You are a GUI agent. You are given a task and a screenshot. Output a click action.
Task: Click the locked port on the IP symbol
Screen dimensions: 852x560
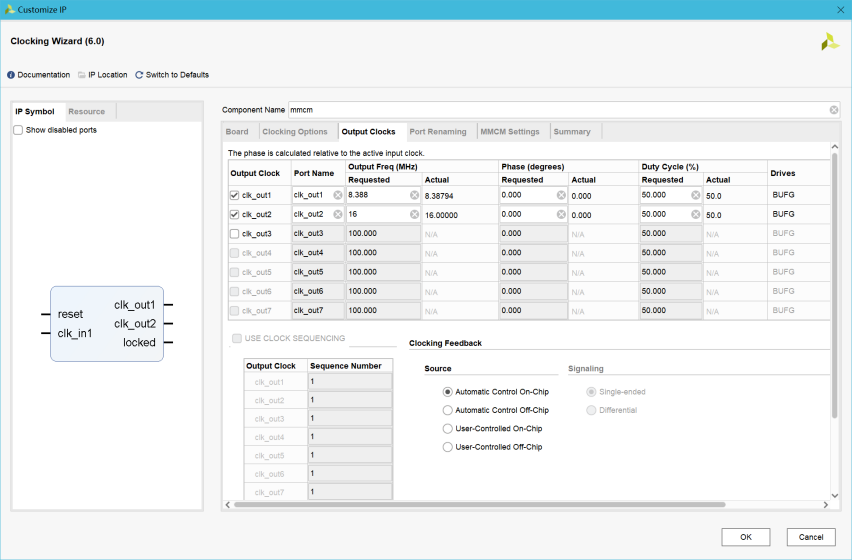point(139,343)
